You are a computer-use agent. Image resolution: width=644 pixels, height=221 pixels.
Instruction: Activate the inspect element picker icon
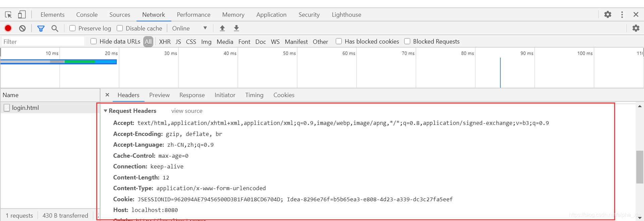(x=8, y=15)
